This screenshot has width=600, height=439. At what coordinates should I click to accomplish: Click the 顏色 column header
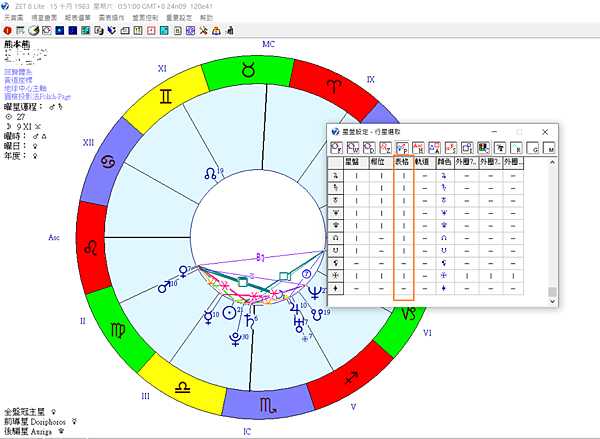445,163
